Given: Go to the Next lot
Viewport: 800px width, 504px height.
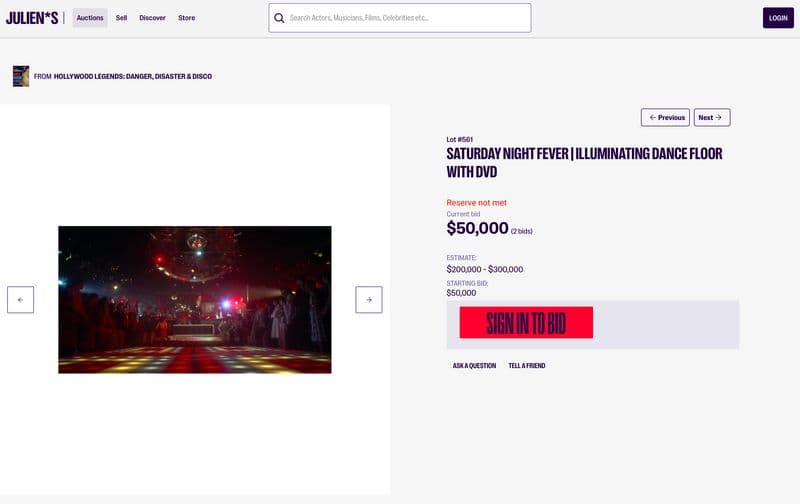Looking at the screenshot, I should pyautogui.click(x=712, y=117).
